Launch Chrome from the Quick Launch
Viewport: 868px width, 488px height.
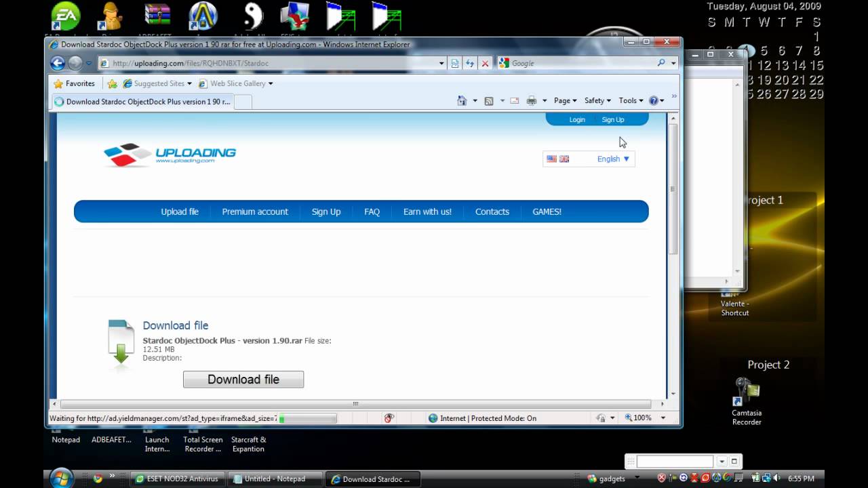98,479
